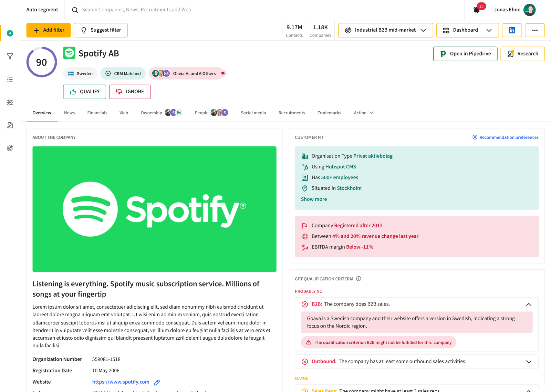Open the list view sidebar icon
Image resolution: width=551 pixels, height=392 pixels.
[10, 80]
